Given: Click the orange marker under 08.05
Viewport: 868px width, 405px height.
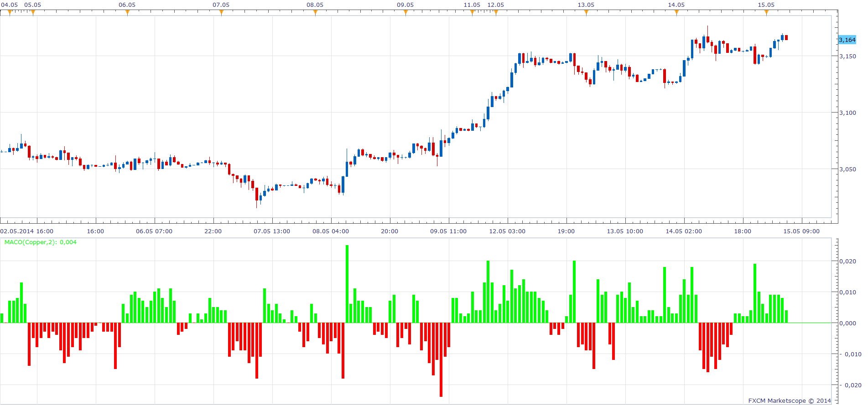Looking at the screenshot, I should [x=315, y=12].
